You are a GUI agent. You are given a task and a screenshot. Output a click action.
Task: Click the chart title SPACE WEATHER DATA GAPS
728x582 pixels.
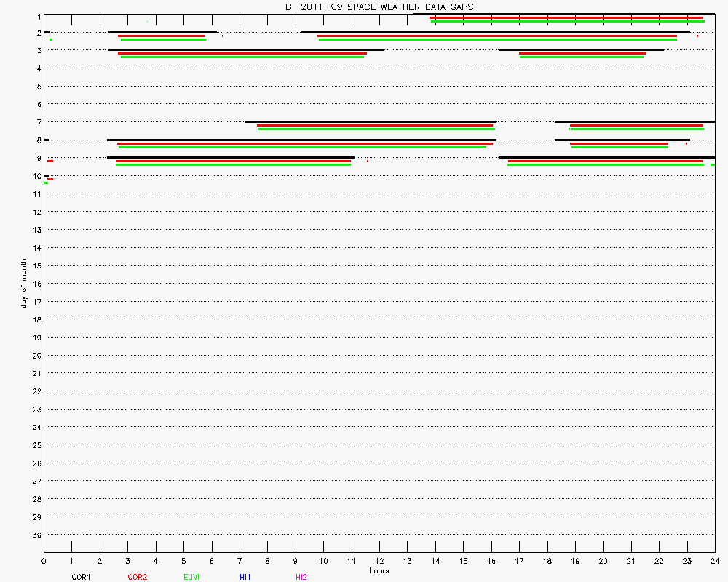379,7
